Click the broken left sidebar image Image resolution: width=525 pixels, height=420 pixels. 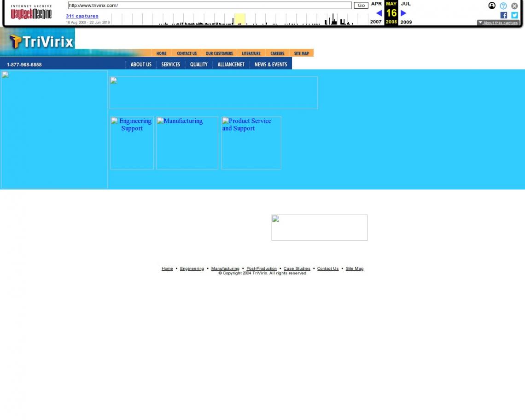coord(54,129)
